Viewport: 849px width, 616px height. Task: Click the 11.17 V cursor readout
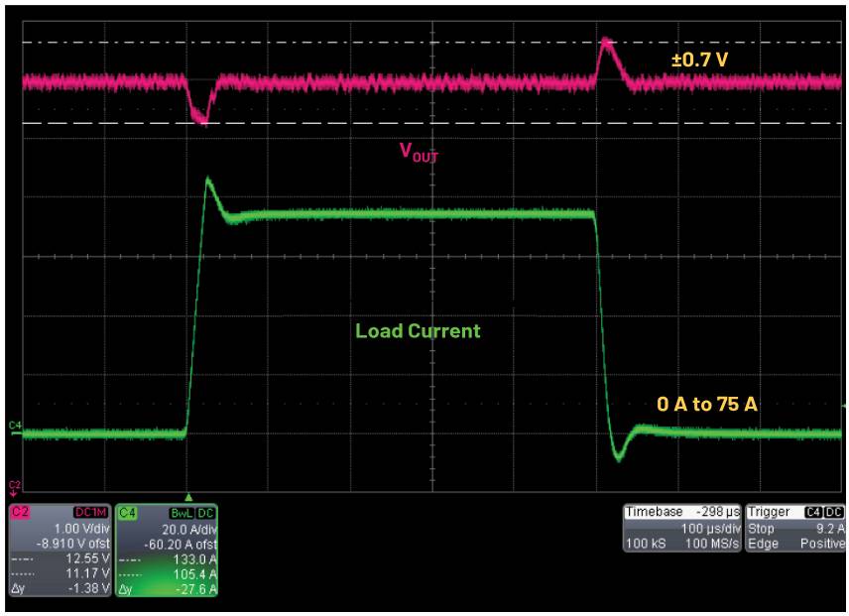tap(87, 572)
